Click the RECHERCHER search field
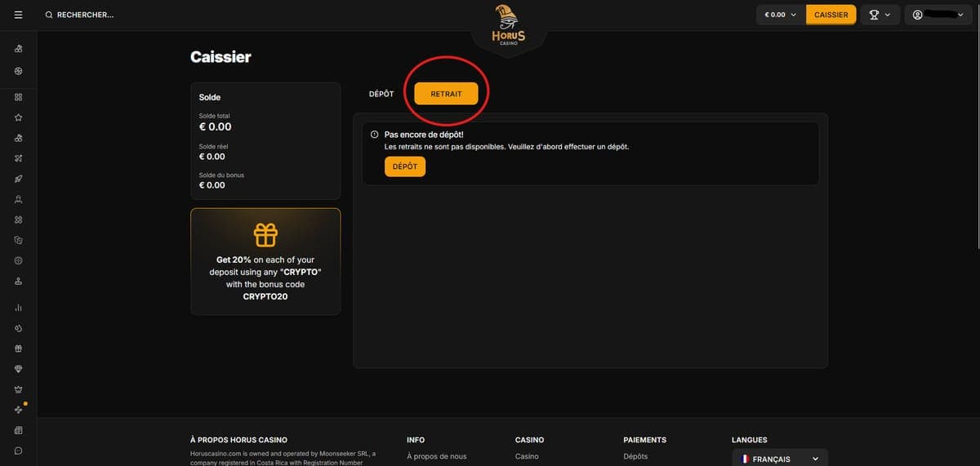 [86, 15]
